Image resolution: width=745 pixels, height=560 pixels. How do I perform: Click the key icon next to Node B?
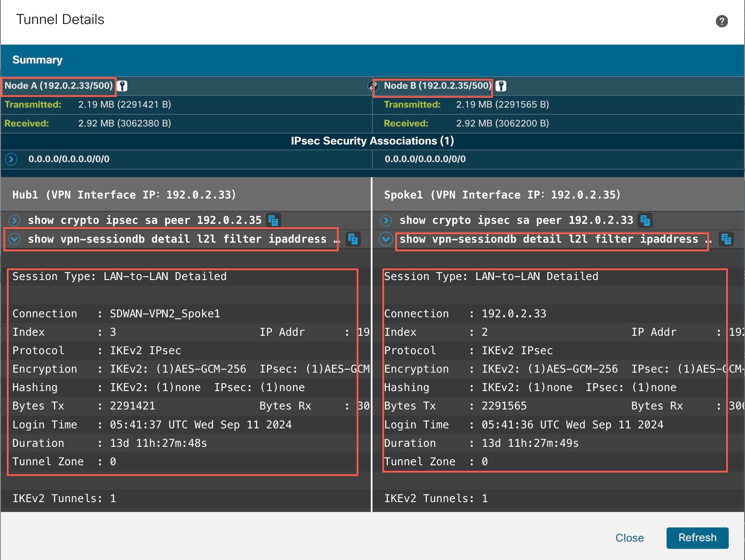point(502,86)
